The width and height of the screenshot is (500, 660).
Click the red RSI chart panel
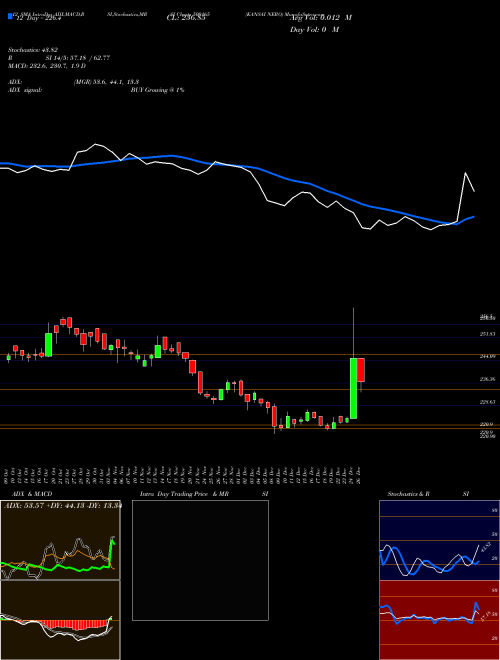[439, 620]
